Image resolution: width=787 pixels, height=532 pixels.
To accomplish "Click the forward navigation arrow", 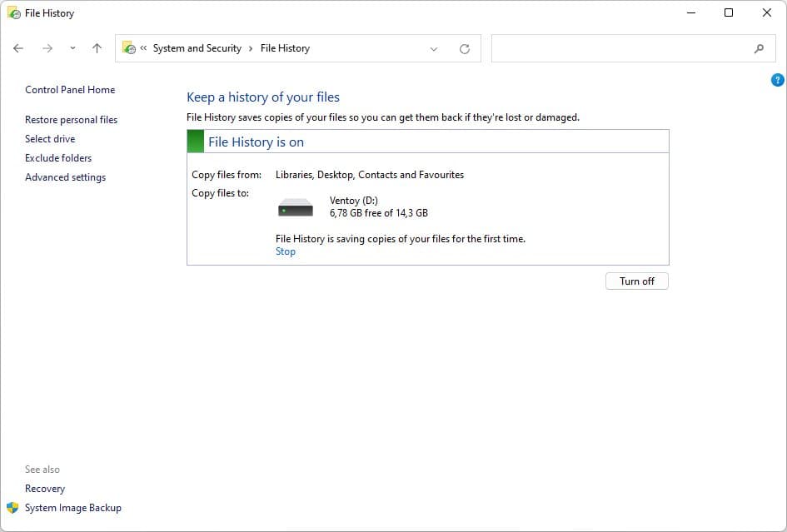I will point(47,48).
